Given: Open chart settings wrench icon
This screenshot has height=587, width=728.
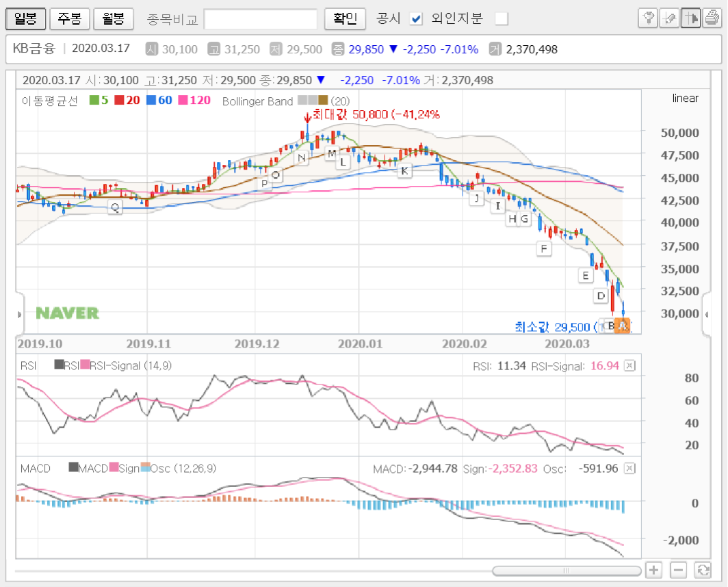Looking at the screenshot, I should click(648, 18).
